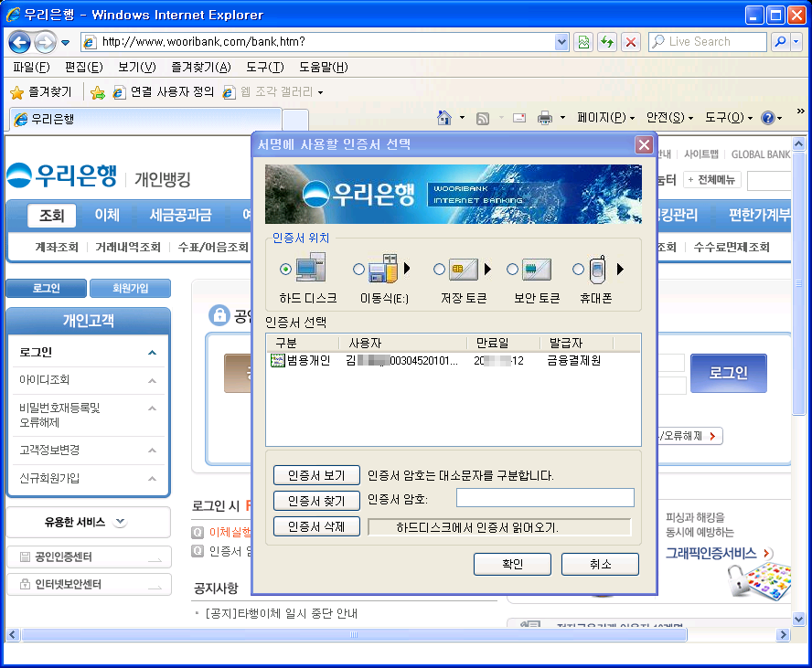
Task: Select the 범용개인 certificate row
Action: pos(454,361)
